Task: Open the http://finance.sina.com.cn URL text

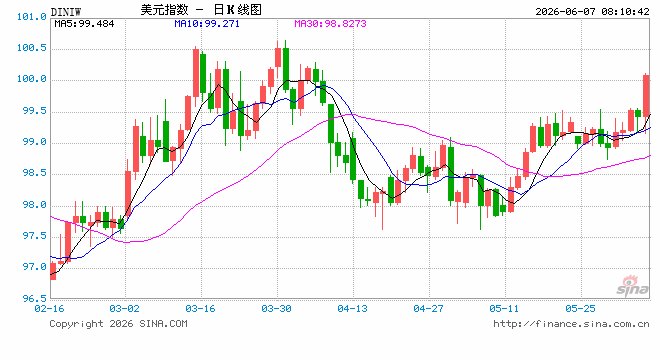Action: pyautogui.click(x=571, y=324)
